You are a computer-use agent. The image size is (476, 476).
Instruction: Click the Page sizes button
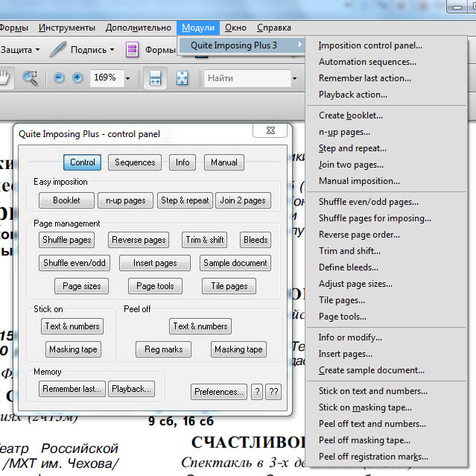[82, 286]
